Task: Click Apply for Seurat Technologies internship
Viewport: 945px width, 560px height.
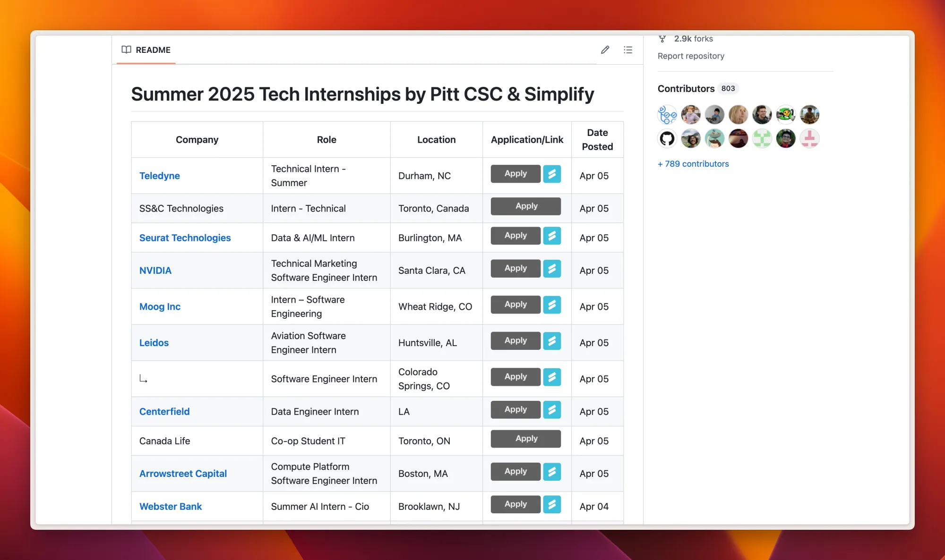Action: click(515, 236)
